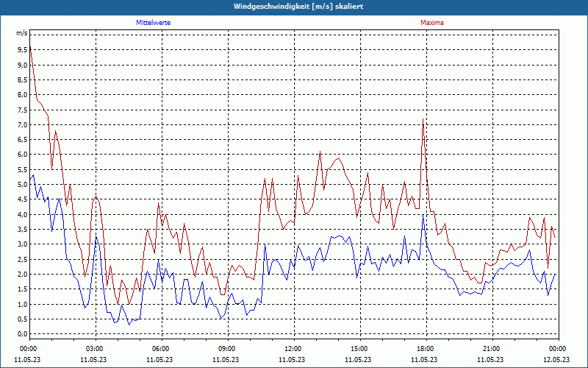Select the blue 'Mittelwerte' legend label
588x368 pixels.
coord(154,23)
